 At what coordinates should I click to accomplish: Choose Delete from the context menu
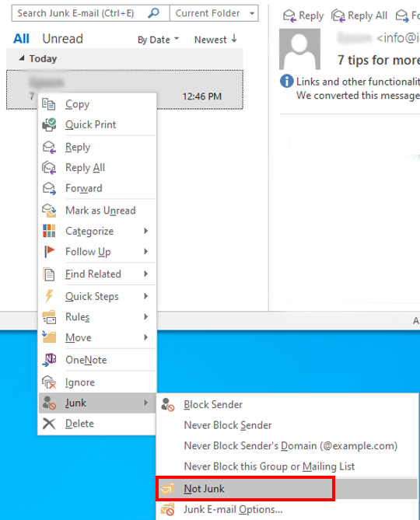point(97,424)
